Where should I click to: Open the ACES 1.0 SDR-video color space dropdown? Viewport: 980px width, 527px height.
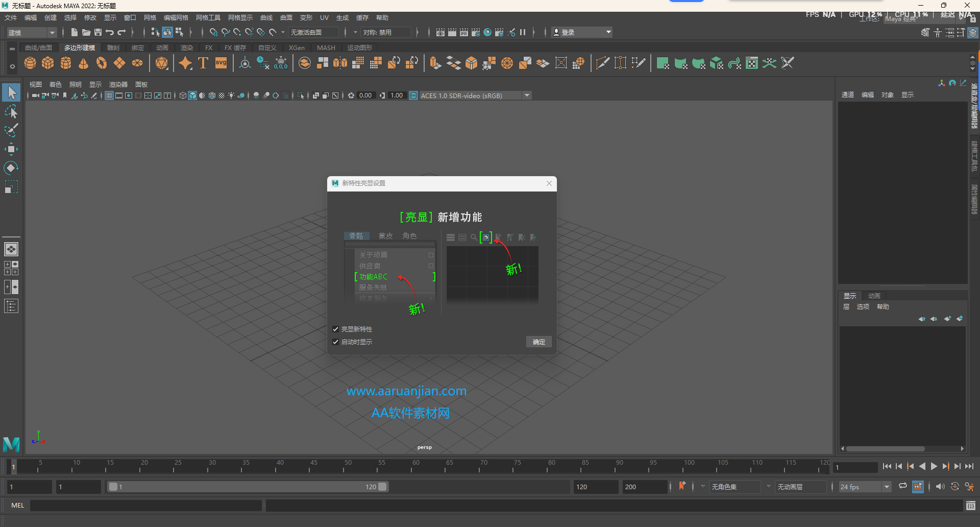point(527,95)
